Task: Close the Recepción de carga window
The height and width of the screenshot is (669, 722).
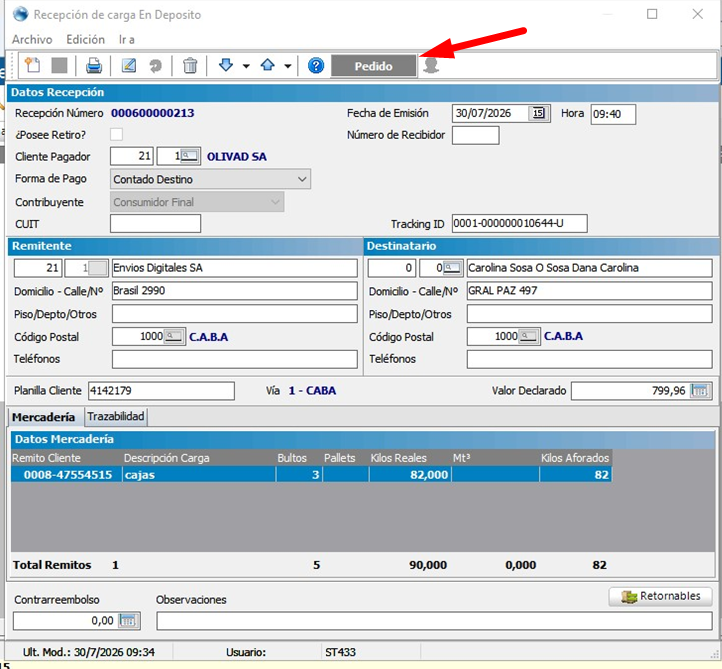Action: tap(698, 14)
